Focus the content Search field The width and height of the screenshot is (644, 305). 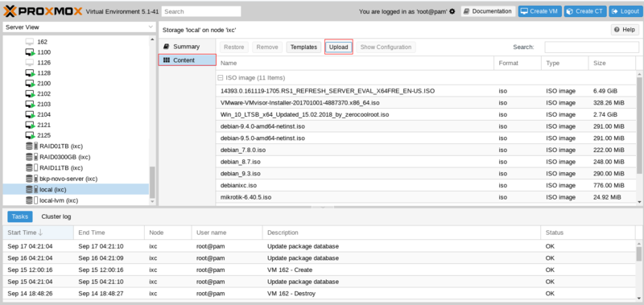point(592,47)
